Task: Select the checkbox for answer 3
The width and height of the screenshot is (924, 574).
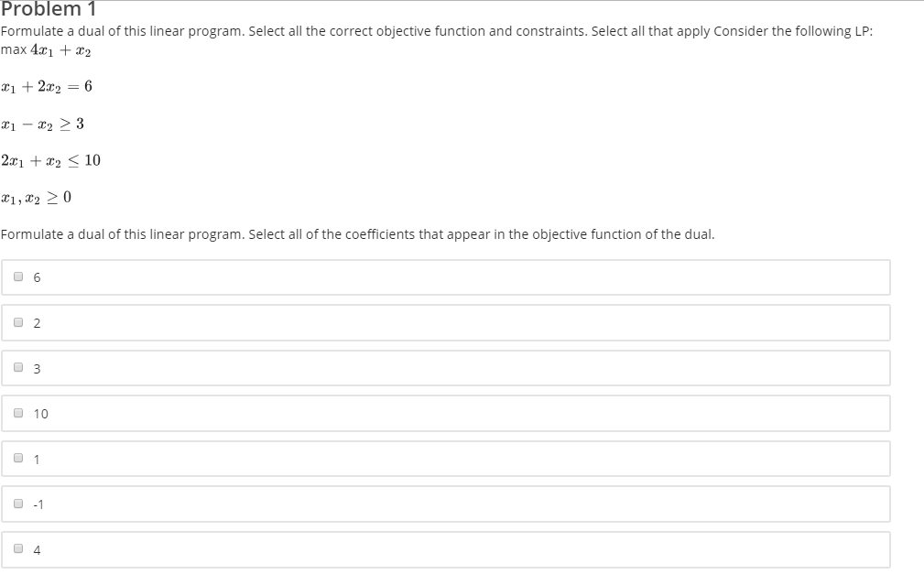Action: (18, 367)
